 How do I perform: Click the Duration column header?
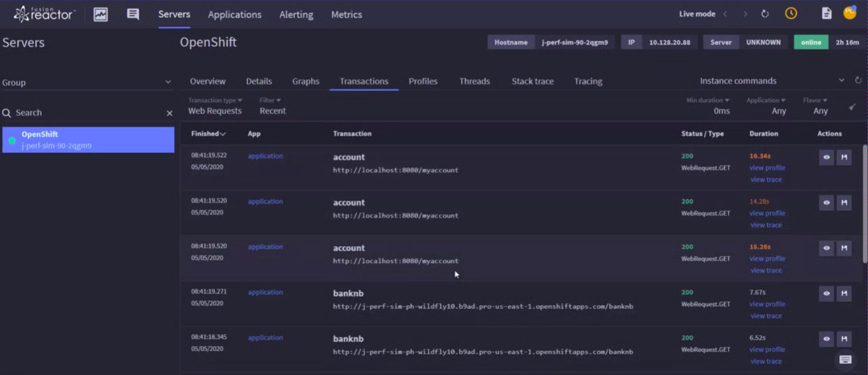764,134
